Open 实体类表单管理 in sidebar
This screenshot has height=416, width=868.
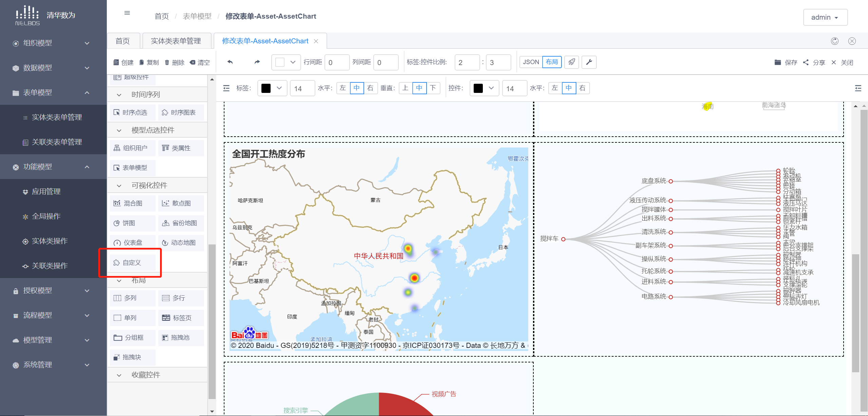[53, 117]
